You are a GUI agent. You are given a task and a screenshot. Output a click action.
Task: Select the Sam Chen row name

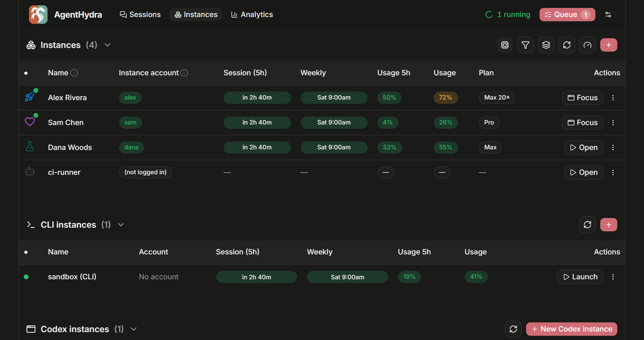tap(66, 123)
